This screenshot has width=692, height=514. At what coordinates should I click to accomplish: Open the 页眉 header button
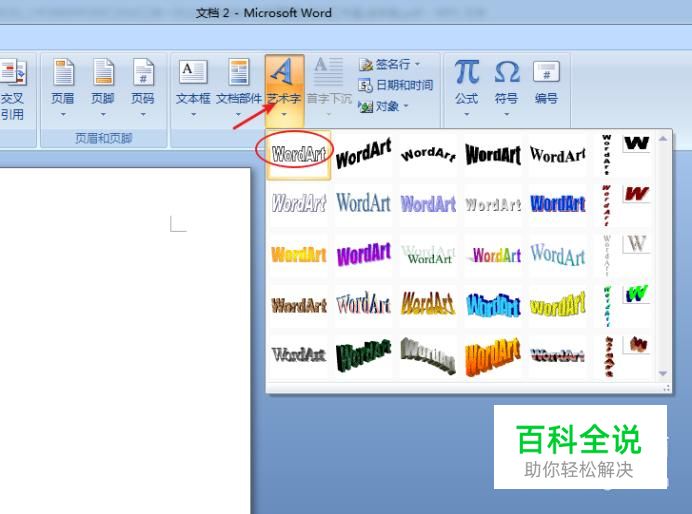tap(63, 87)
